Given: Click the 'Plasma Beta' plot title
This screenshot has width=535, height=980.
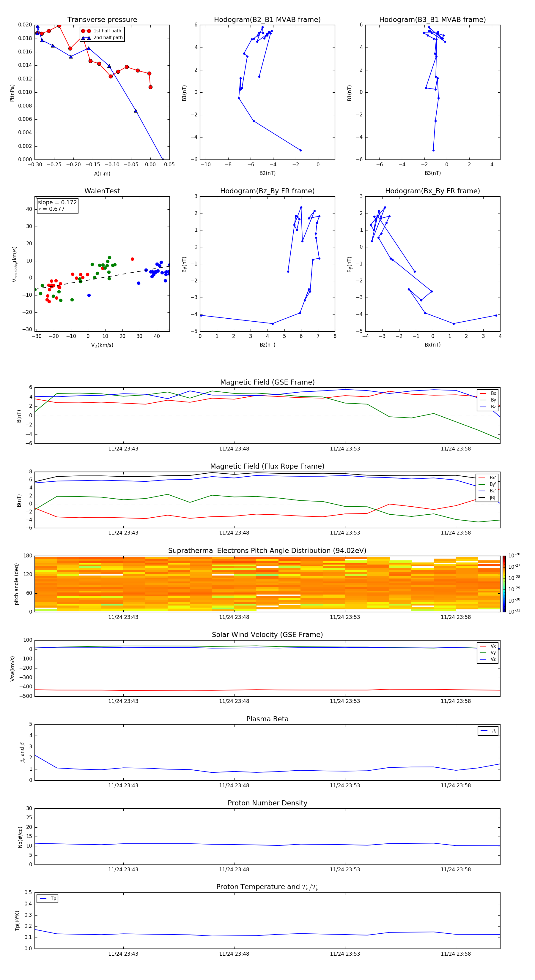Looking at the screenshot, I should (267, 719).
